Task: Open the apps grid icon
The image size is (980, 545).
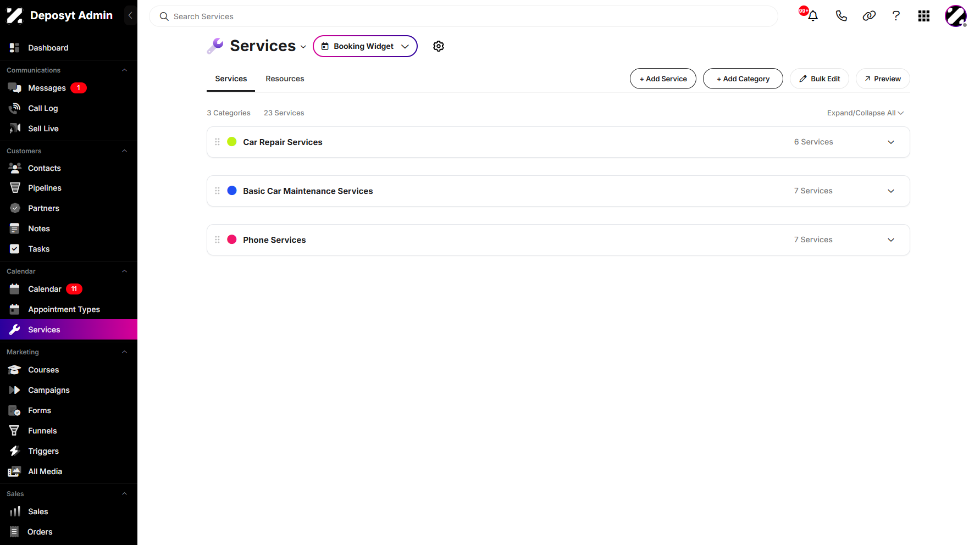Action: (924, 16)
